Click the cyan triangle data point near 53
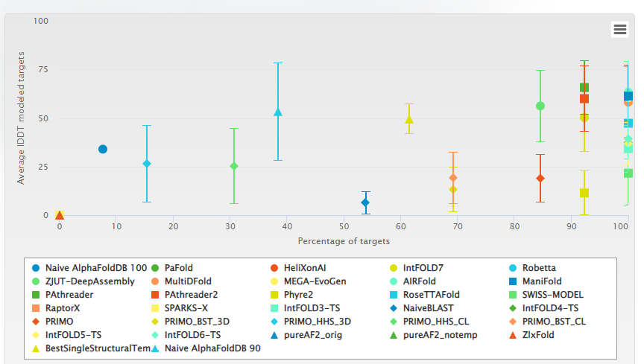This screenshot has height=364, width=644. (278, 112)
